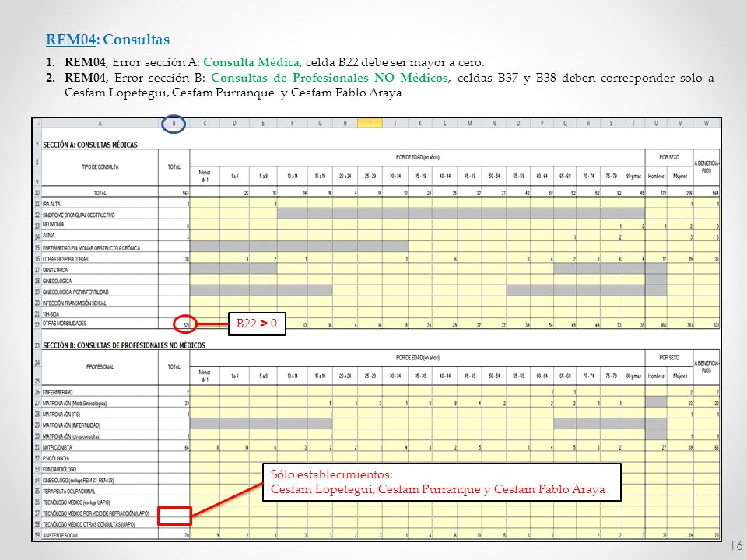The height and width of the screenshot is (560, 747).
Task: Select column Q header
Action: [565, 124]
